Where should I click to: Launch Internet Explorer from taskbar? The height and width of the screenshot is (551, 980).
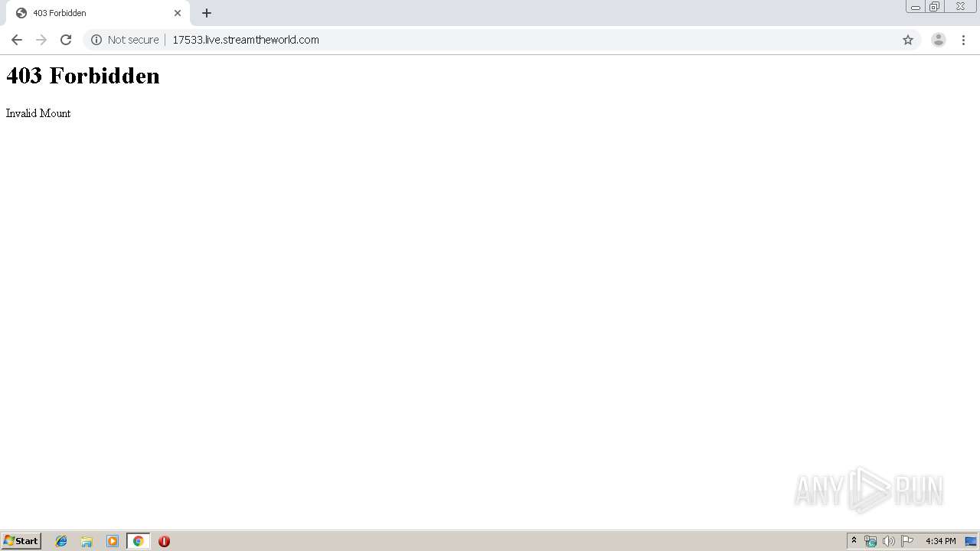click(61, 541)
